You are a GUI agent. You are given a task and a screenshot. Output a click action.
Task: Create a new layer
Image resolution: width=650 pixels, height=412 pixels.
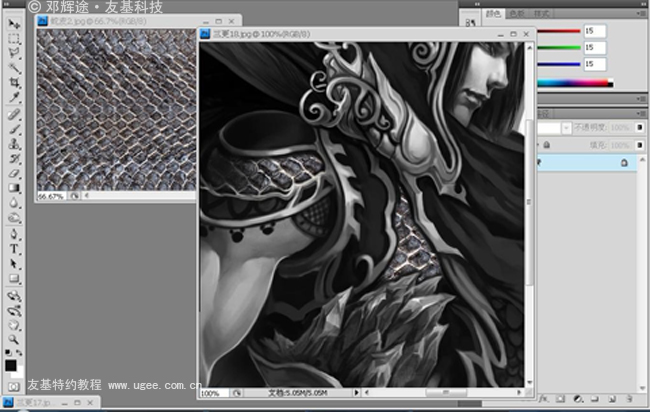(x=612, y=399)
